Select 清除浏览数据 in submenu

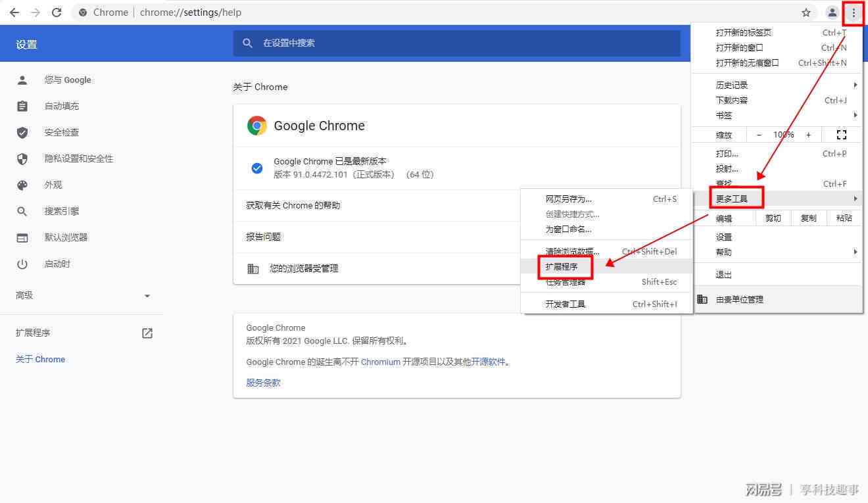pos(606,252)
